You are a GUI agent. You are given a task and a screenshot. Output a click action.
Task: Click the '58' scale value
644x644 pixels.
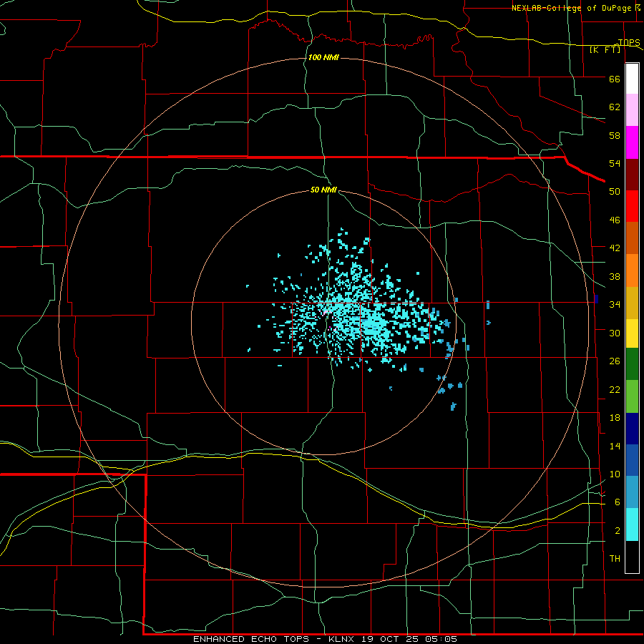(615, 135)
